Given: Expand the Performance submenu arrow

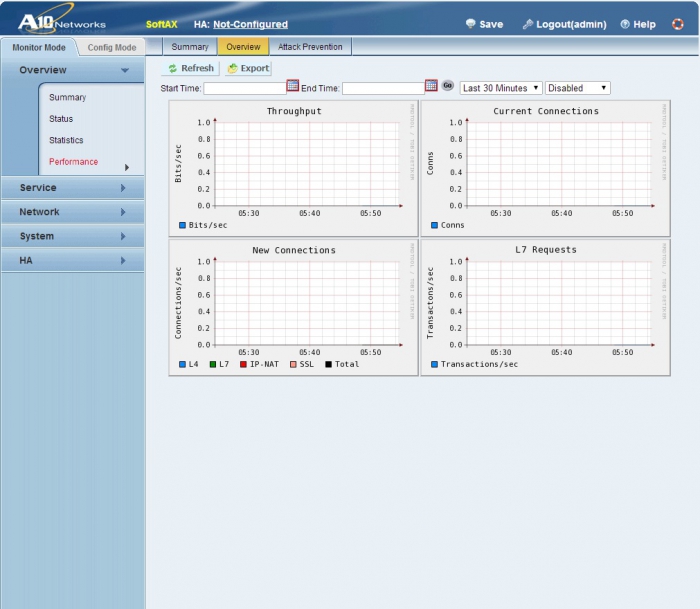Looking at the screenshot, I should (x=127, y=167).
